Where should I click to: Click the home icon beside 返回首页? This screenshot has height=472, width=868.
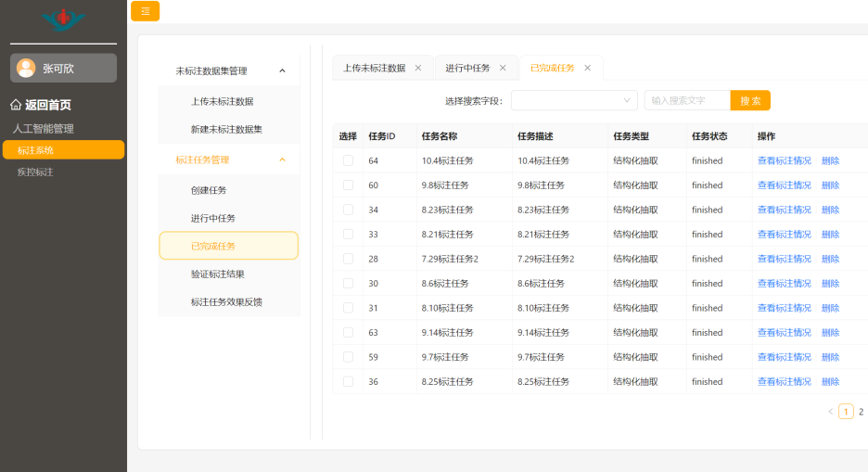tap(16, 105)
